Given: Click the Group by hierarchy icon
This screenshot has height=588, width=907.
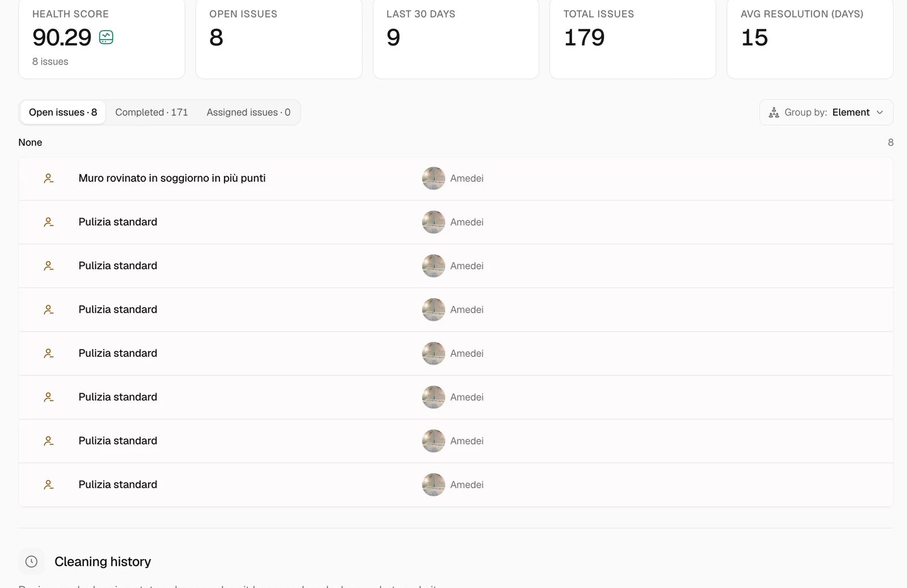Looking at the screenshot, I should [774, 112].
